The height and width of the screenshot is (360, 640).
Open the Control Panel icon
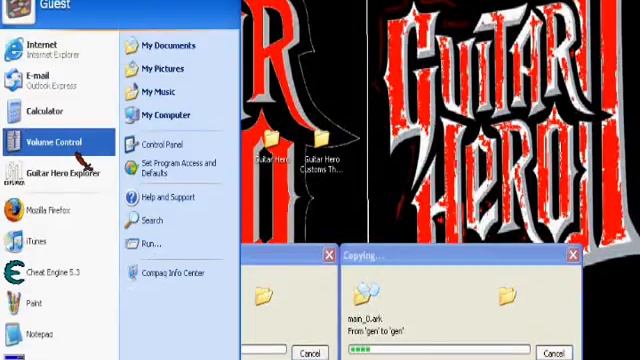click(131, 144)
